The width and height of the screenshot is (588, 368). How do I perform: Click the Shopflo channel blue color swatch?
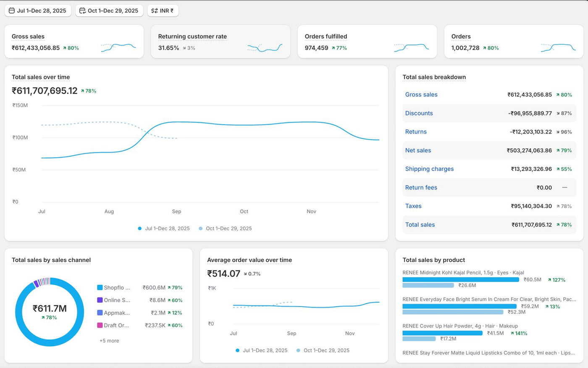(x=100, y=288)
